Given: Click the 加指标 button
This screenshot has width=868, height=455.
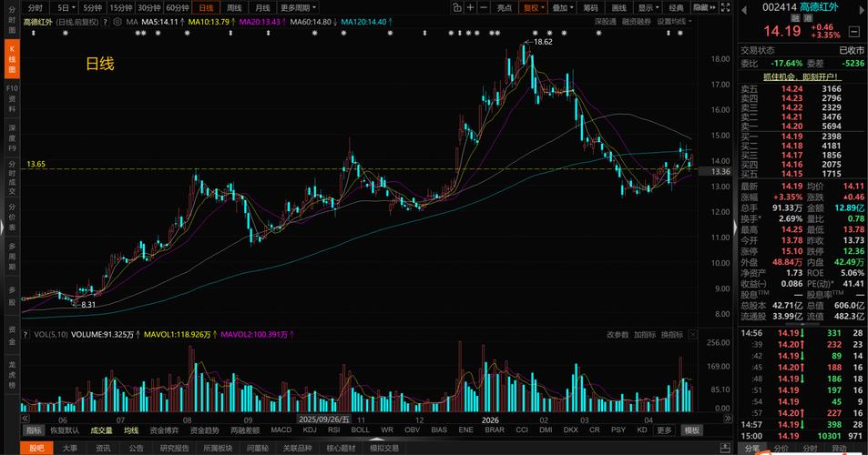Looking at the screenshot, I should click(644, 335).
